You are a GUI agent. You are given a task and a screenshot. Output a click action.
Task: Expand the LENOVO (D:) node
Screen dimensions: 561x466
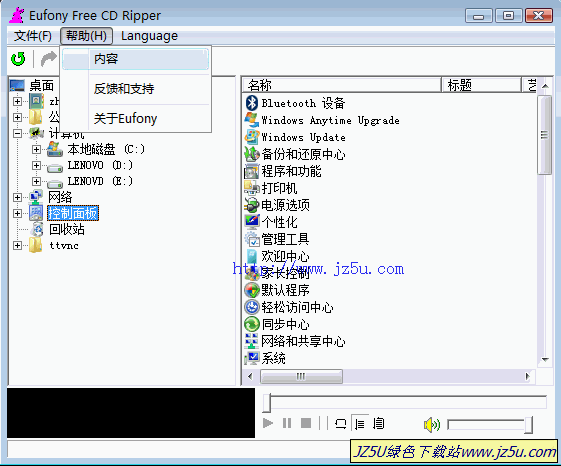[36, 165]
